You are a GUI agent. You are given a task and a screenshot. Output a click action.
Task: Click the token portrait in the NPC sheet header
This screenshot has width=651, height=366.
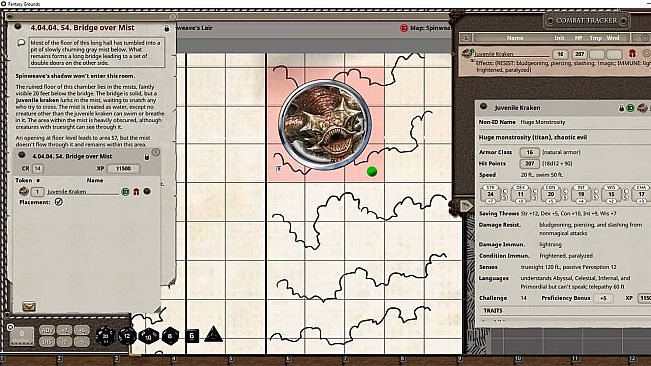[x=642, y=108]
